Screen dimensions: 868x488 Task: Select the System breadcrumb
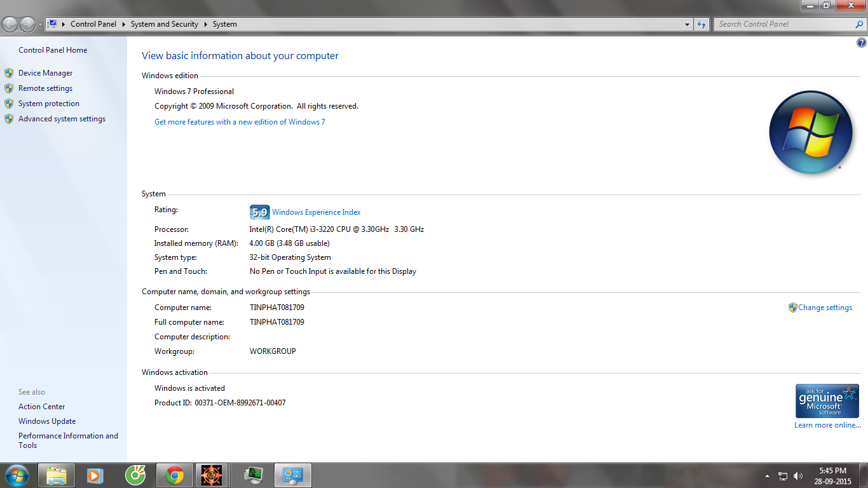[x=225, y=24]
